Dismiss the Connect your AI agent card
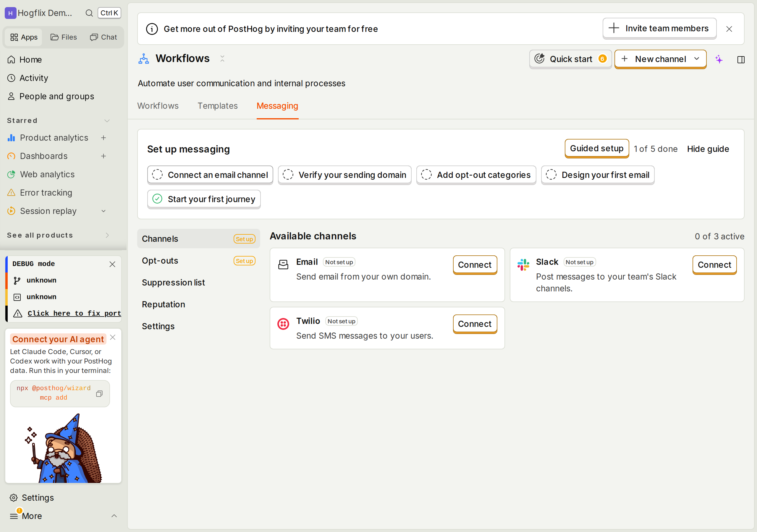Image resolution: width=757 pixels, height=532 pixels. point(113,337)
